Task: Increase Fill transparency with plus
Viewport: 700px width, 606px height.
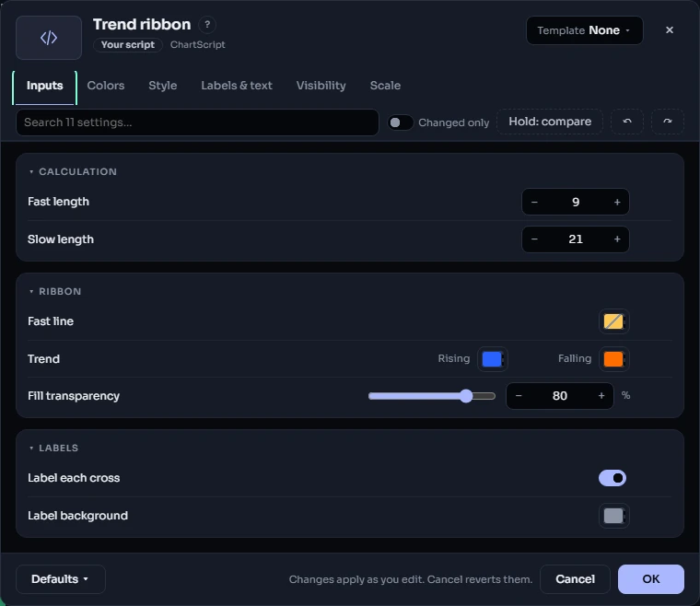Action: coord(601,396)
